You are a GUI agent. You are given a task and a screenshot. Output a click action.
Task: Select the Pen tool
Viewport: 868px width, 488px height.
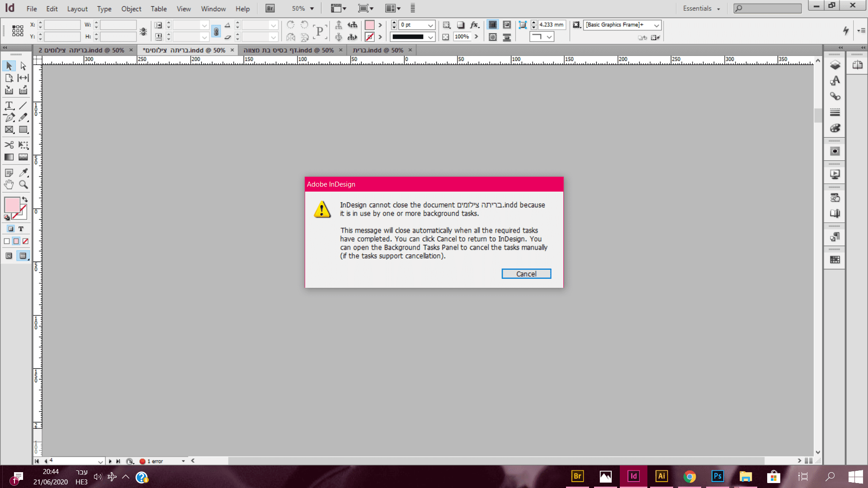point(9,117)
